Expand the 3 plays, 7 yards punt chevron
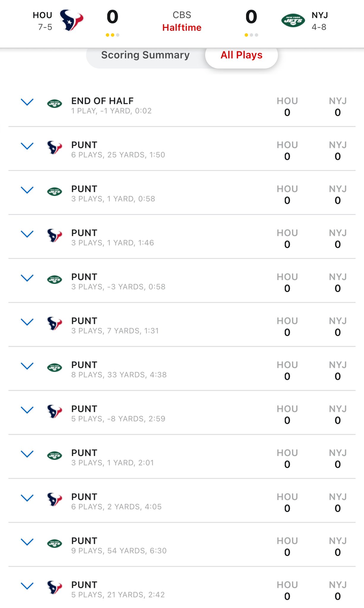 point(27,322)
